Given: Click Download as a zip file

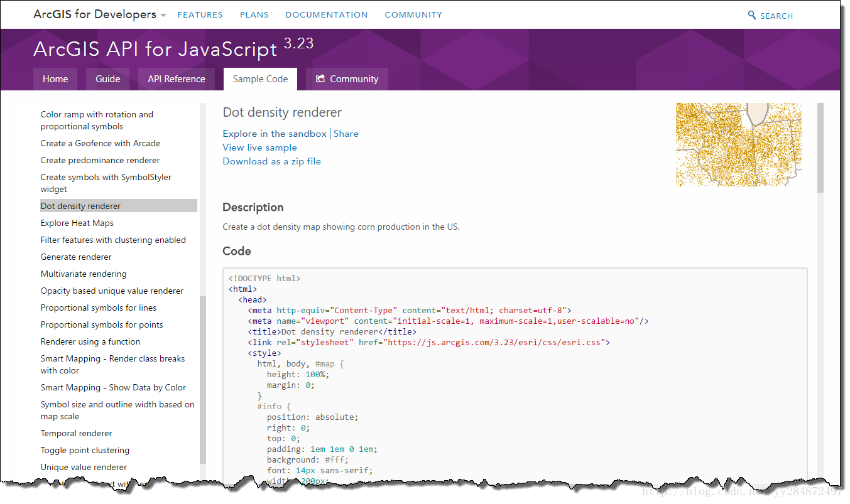Looking at the screenshot, I should click(271, 161).
